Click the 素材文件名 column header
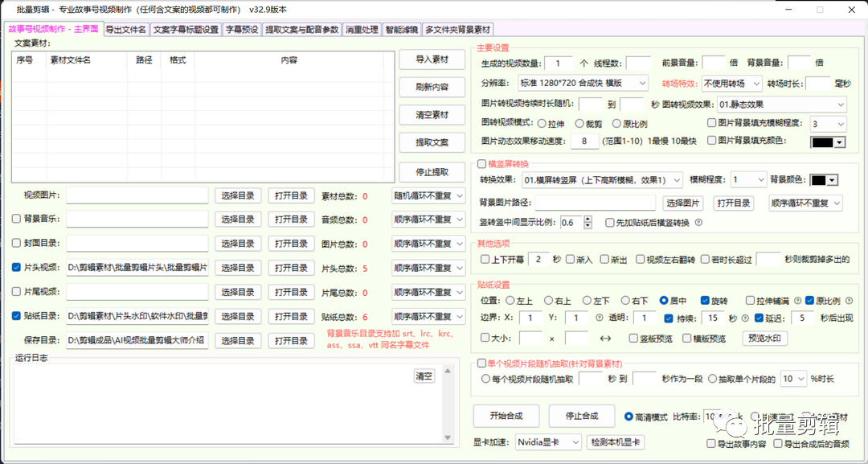Viewport: 868px width, 464px height. tap(87, 60)
